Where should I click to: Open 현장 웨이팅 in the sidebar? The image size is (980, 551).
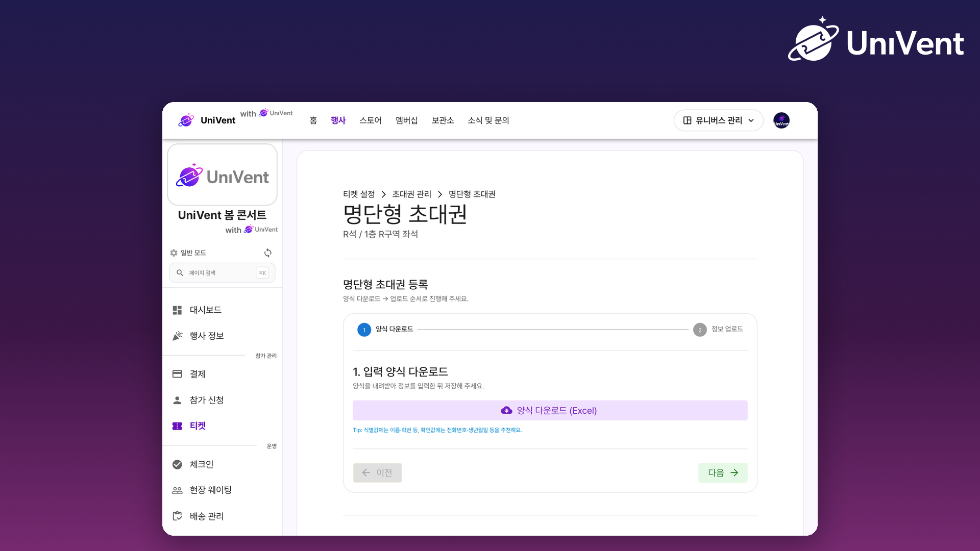(223, 490)
